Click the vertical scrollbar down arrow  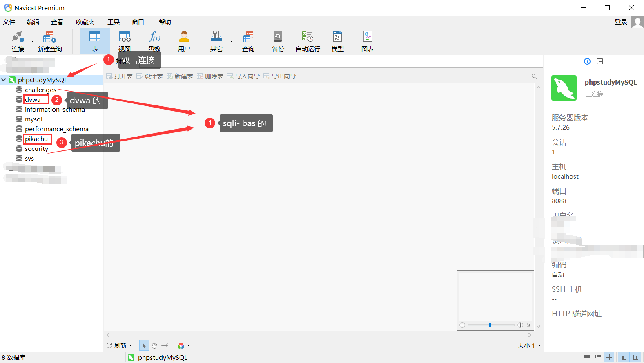538,326
